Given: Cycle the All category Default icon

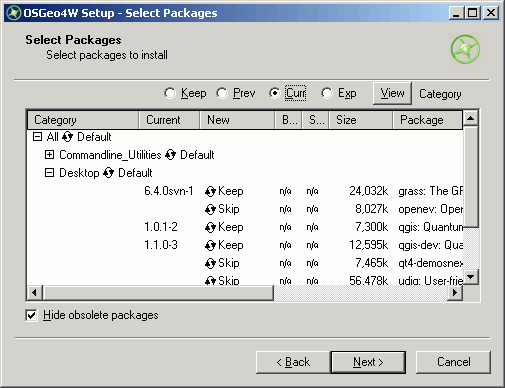Looking at the screenshot, I should coord(67,137).
